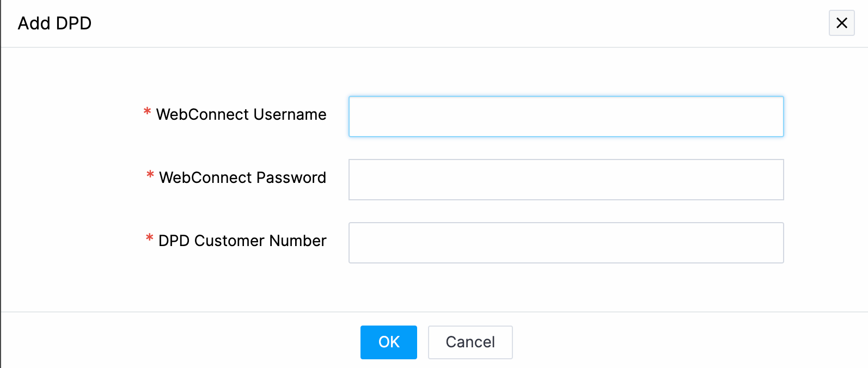Click the WebConnect Username label
The height and width of the screenshot is (368, 868).
pyautogui.click(x=241, y=114)
